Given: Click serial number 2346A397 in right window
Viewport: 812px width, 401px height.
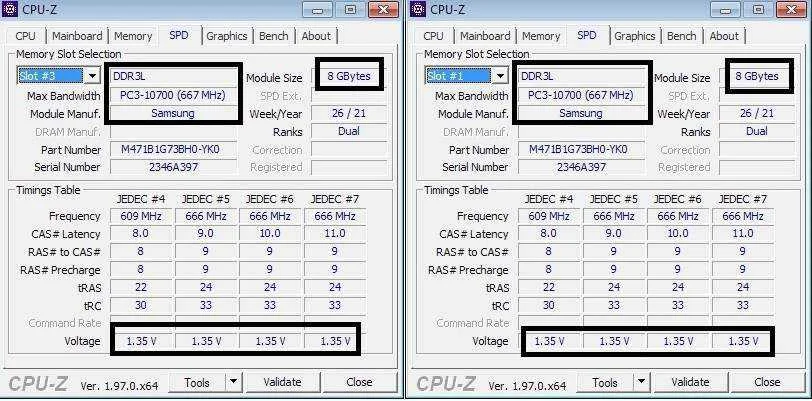Looking at the screenshot, I should 582,167.
